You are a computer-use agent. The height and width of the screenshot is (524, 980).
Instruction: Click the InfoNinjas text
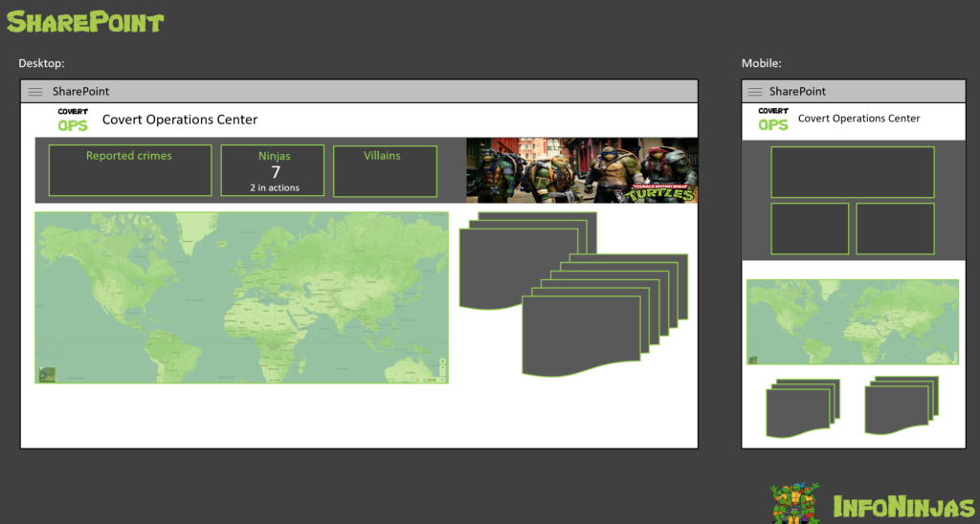tap(903, 507)
